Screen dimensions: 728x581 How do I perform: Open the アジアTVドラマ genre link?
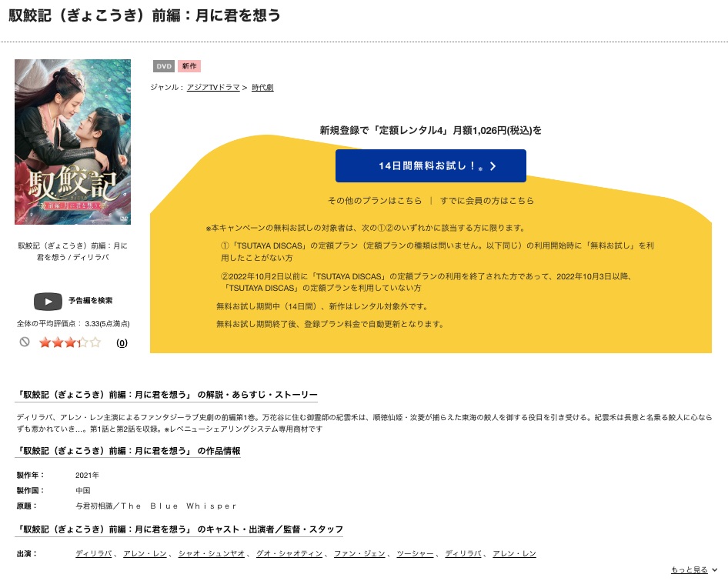pos(213,87)
